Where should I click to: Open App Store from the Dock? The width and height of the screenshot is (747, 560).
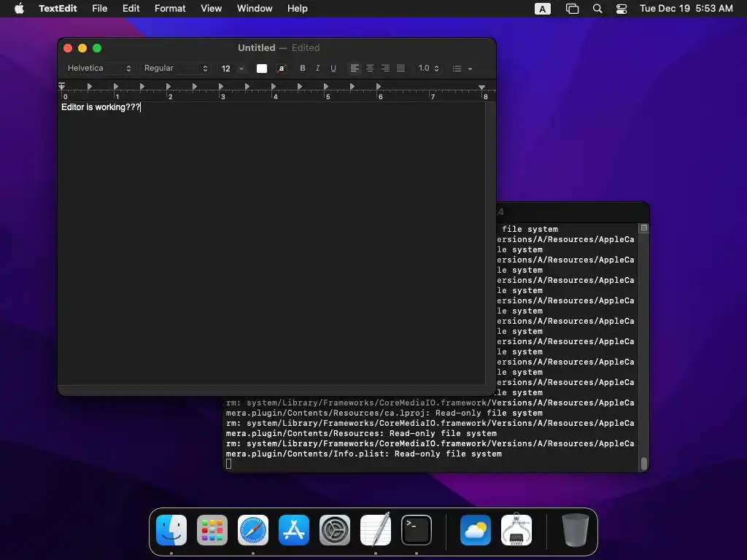coord(294,530)
